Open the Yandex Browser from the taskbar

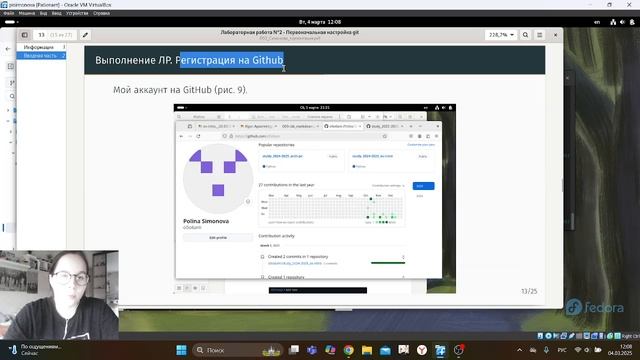pos(422,350)
